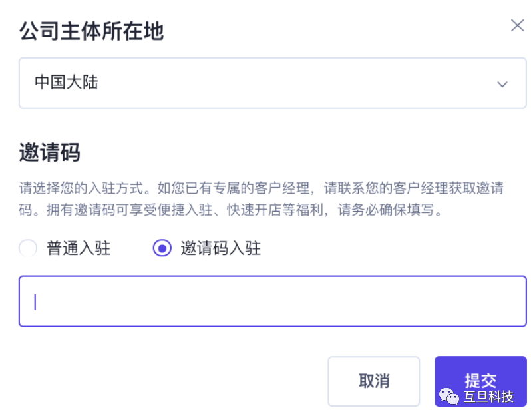
Task: Click the chevron arrow in the location selector
Action: click(x=502, y=84)
